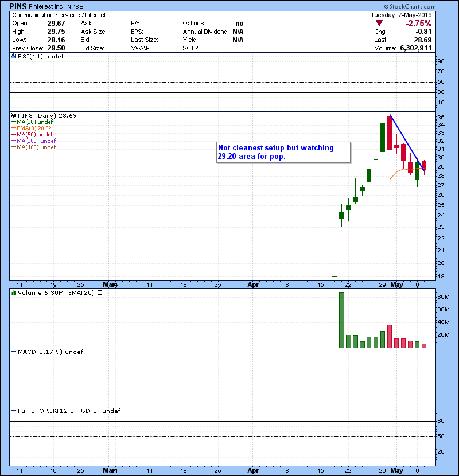Click the Pinterest Inc. company name
The image size is (459, 476).
click(x=46, y=6)
